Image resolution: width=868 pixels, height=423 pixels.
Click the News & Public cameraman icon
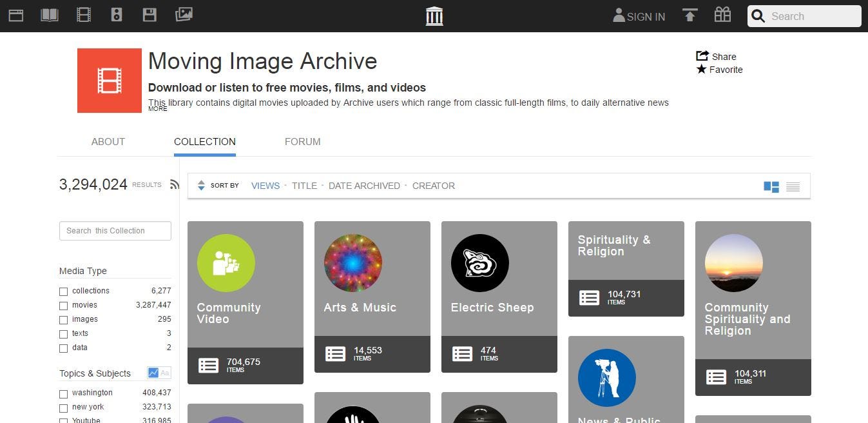pyautogui.click(x=607, y=378)
